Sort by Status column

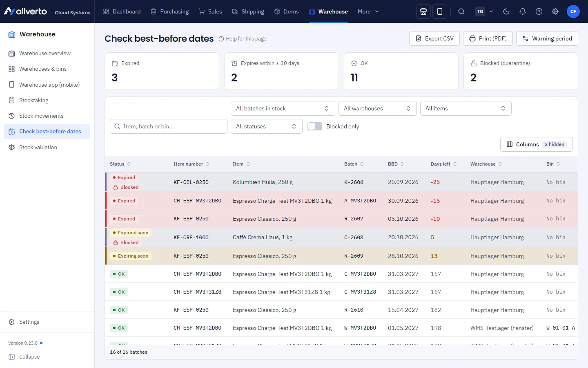120,164
